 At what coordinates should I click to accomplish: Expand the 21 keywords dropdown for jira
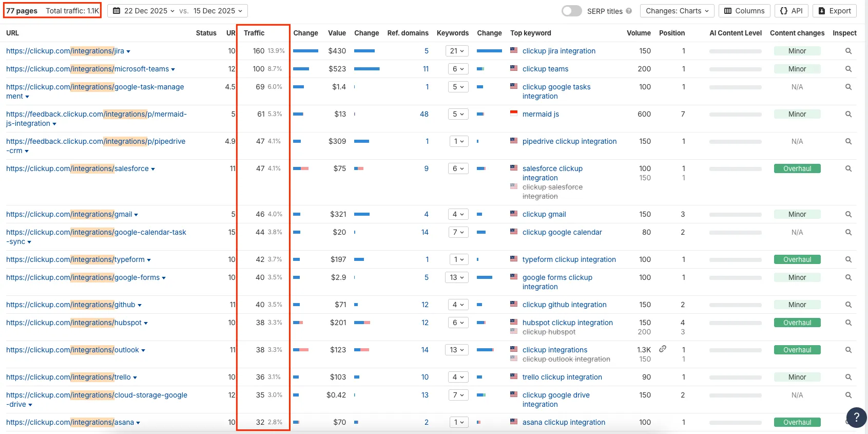[x=457, y=51]
